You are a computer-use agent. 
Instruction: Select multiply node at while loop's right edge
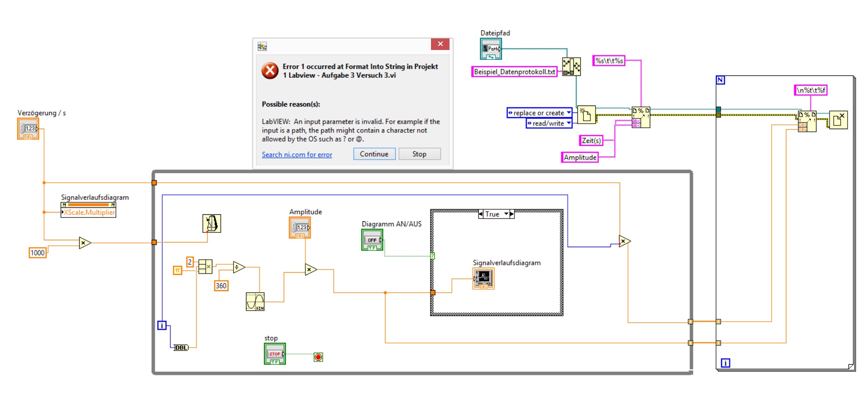point(625,241)
